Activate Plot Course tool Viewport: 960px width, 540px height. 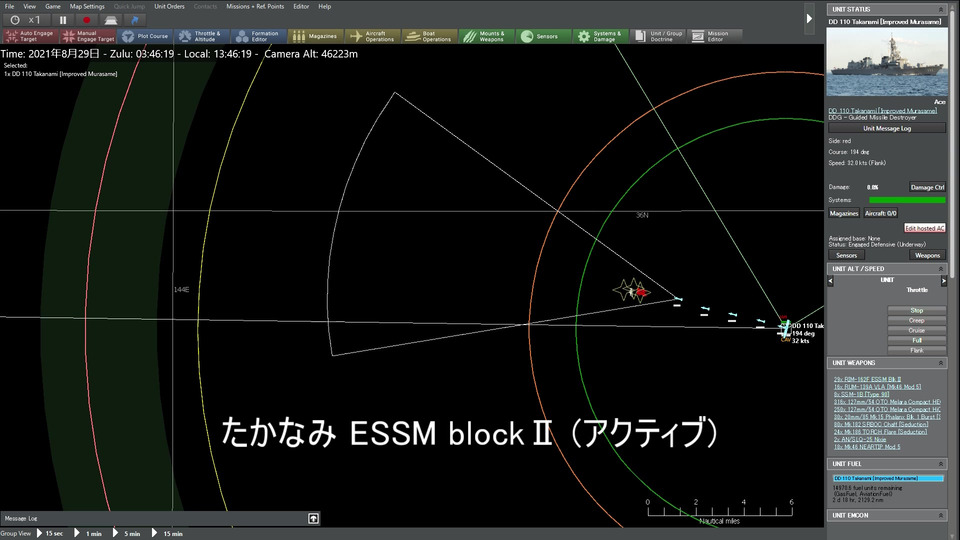click(x=146, y=36)
